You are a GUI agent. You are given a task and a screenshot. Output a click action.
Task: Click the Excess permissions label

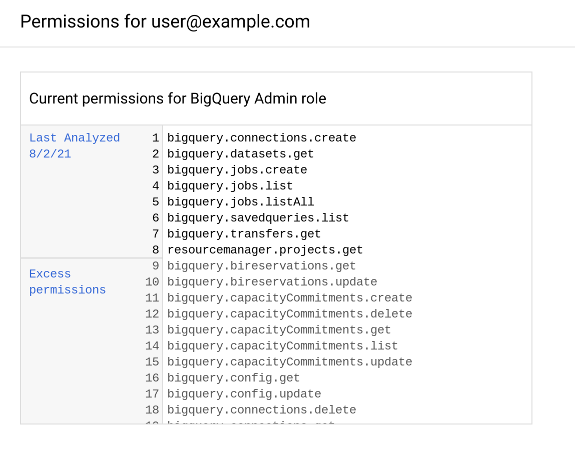click(67, 282)
